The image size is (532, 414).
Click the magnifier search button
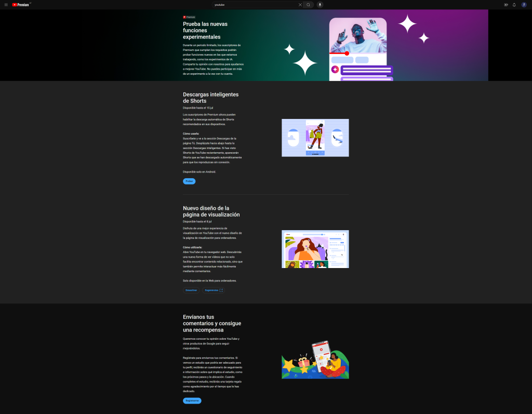tap(309, 5)
